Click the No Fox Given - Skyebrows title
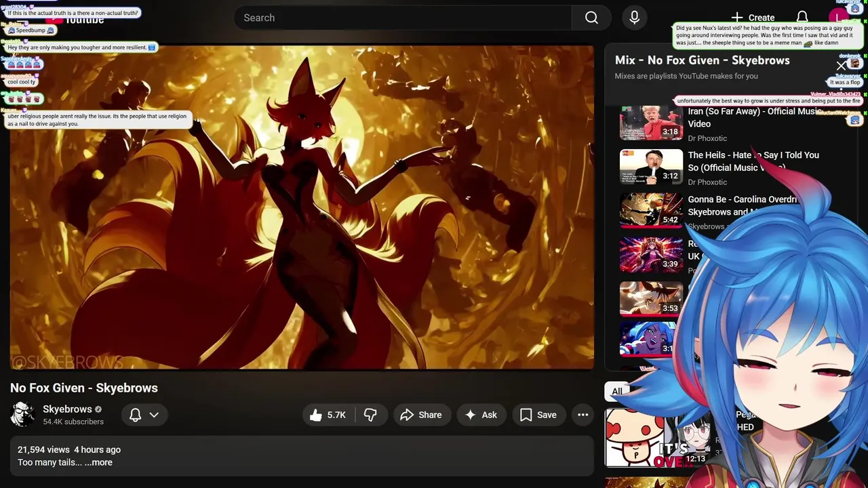868x488 pixels. pos(84,388)
